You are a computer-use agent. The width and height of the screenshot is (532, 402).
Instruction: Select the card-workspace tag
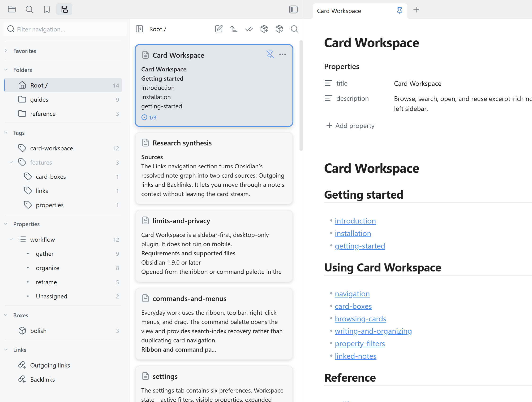point(63,148)
